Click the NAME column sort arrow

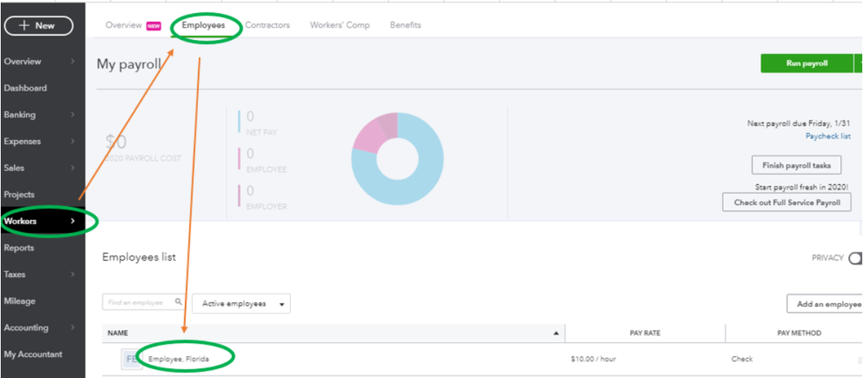[555, 333]
